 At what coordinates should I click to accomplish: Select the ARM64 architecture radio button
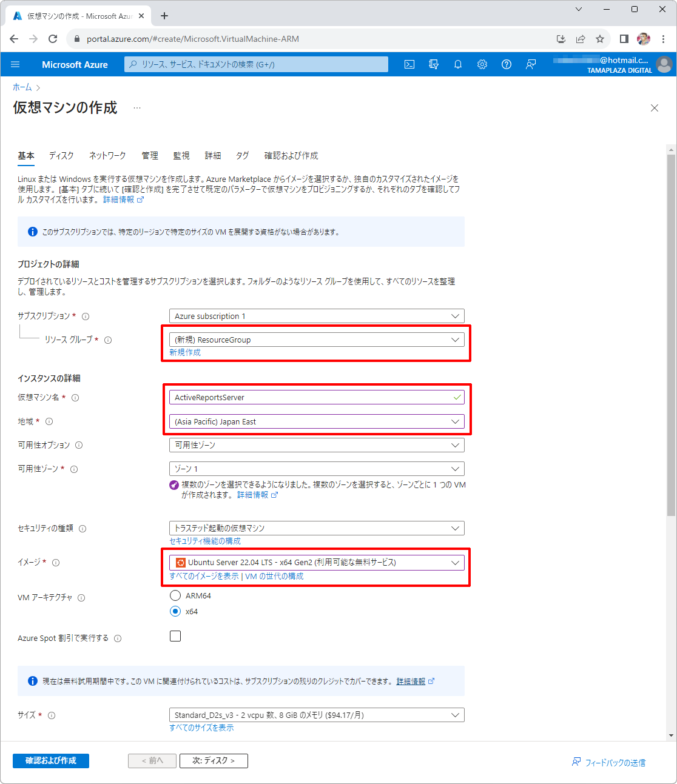point(175,595)
